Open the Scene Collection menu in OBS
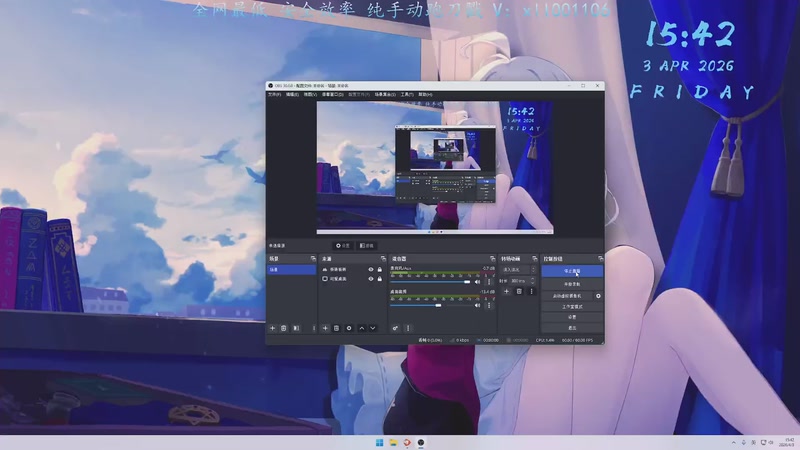Image resolution: width=800 pixels, height=450 pixels. point(385,94)
